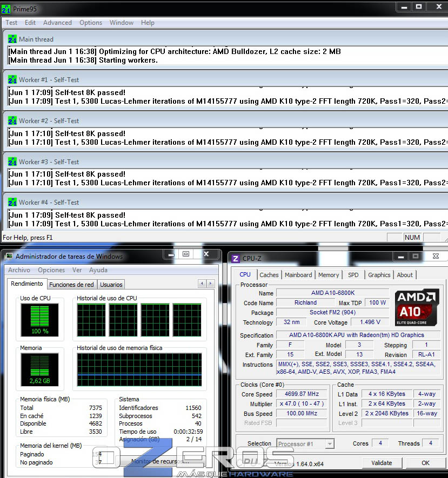Click the Worker #1 Self-Test window icon
This screenshot has height=478, width=448.
pyautogui.click(x=12, y=79)
